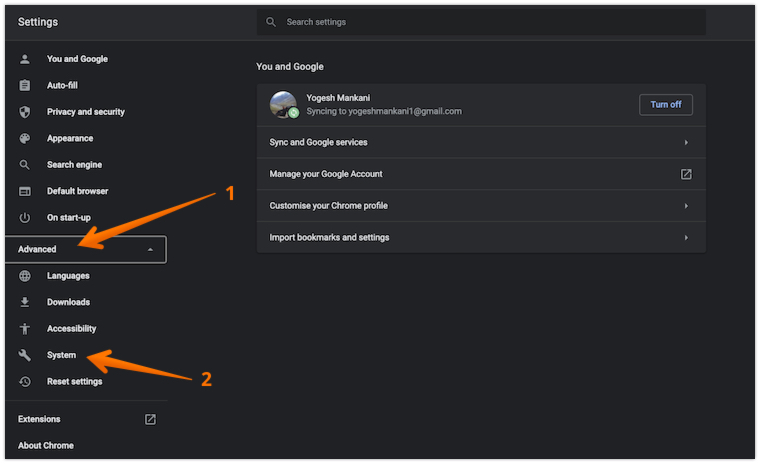Click the external link icon beside Extensions
The width and height of the screenshot is (760, 464).
click(x=150, y=419)
